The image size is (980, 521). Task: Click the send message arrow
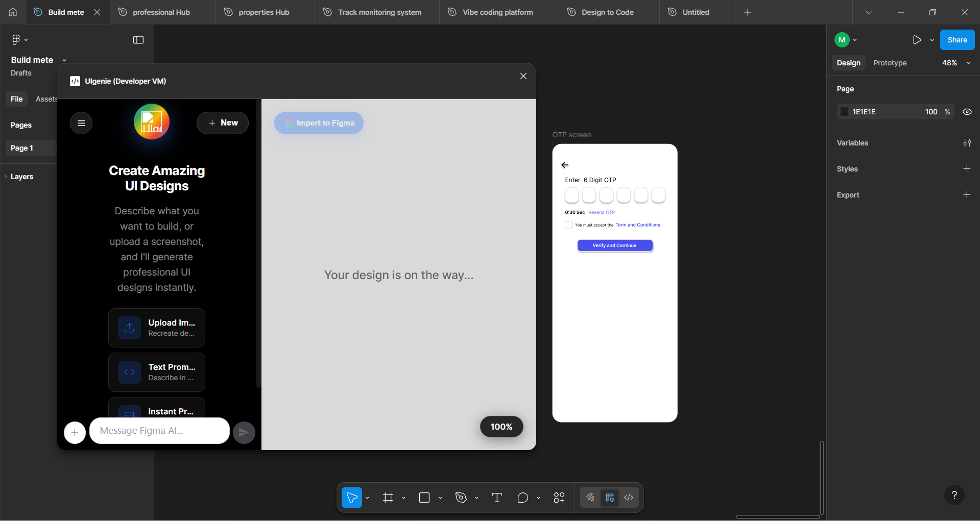point(244,432)
